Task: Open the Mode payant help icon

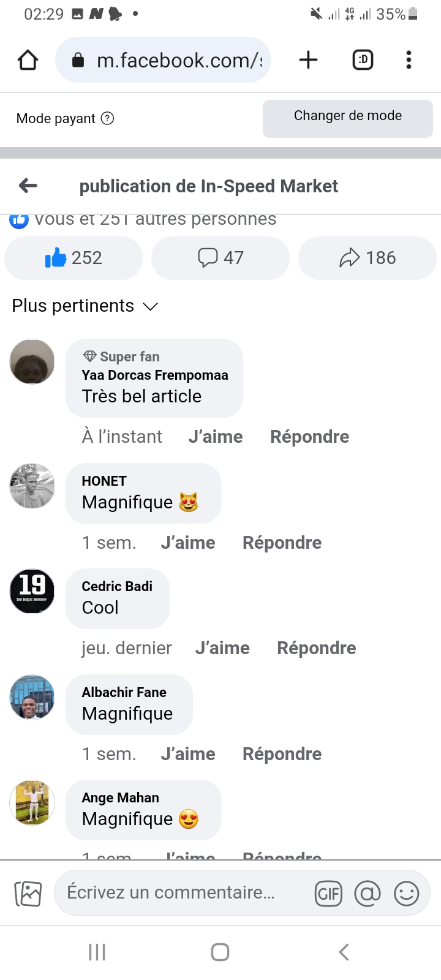Action: (x=107, y=118)
